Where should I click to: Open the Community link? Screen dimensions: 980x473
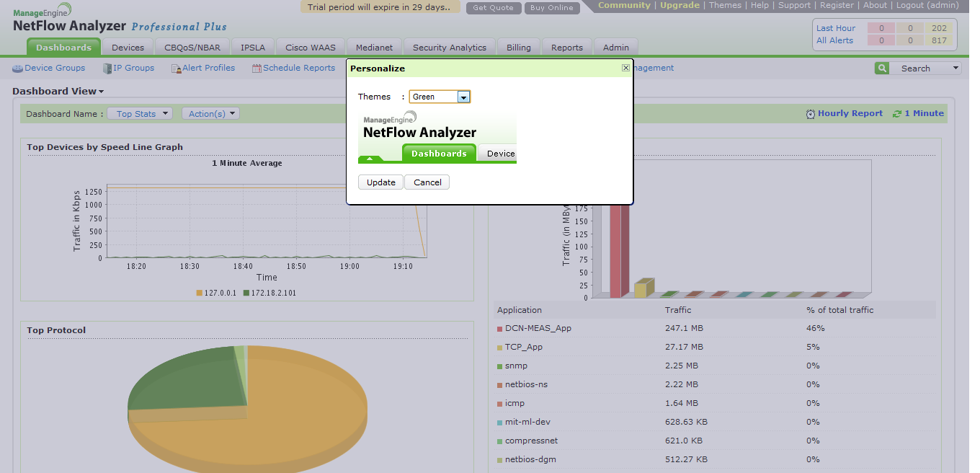(x=624, y=5)
